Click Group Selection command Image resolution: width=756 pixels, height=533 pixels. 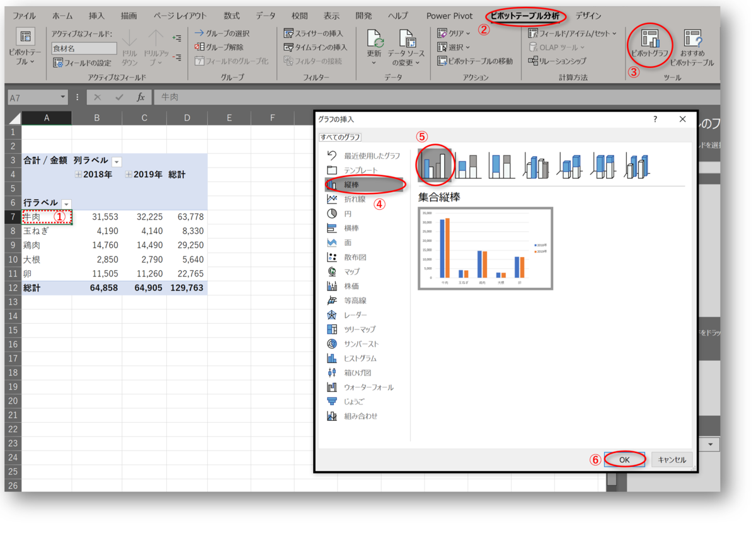coord(222,33)
